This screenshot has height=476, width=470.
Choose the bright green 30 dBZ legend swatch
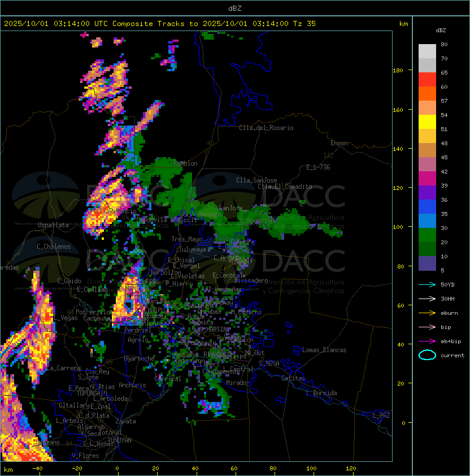click(x=427, y=235)
